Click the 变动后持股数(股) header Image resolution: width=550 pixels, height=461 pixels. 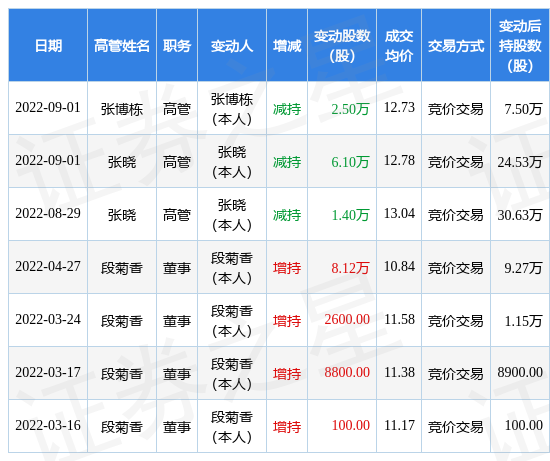point(520,46)
